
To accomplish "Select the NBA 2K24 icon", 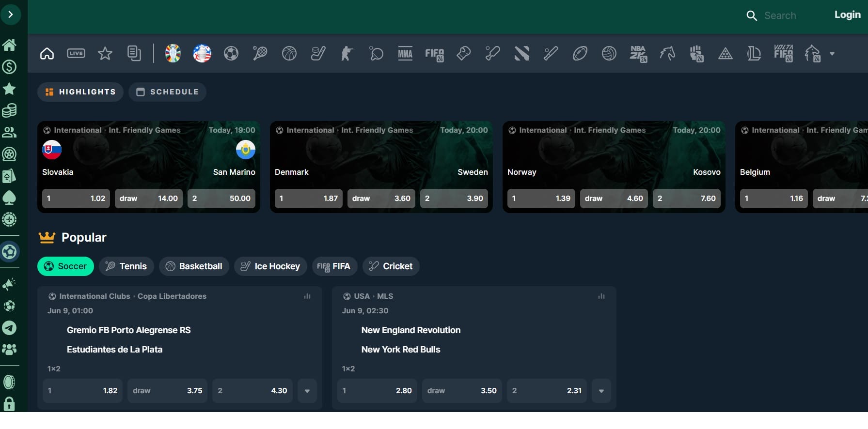I will pyautogui.click(x=638, y=54).
